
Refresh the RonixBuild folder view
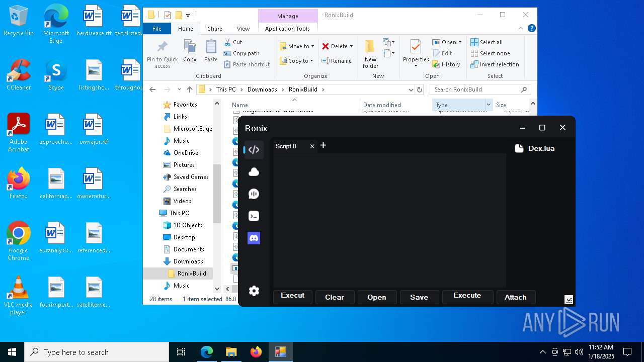click(420, 89)
